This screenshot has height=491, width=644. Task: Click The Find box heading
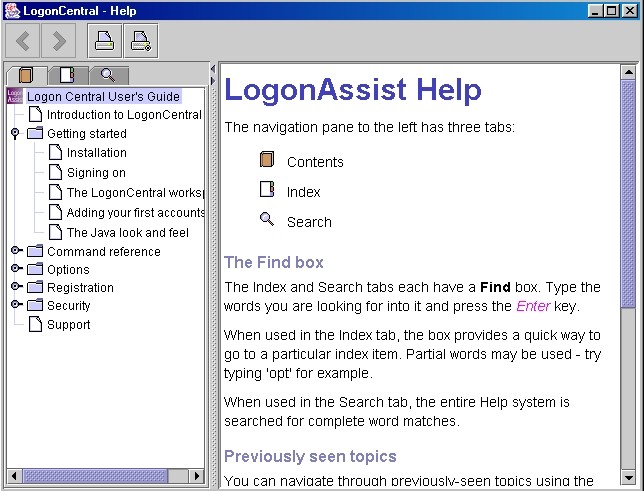click(x=274, y=262)
